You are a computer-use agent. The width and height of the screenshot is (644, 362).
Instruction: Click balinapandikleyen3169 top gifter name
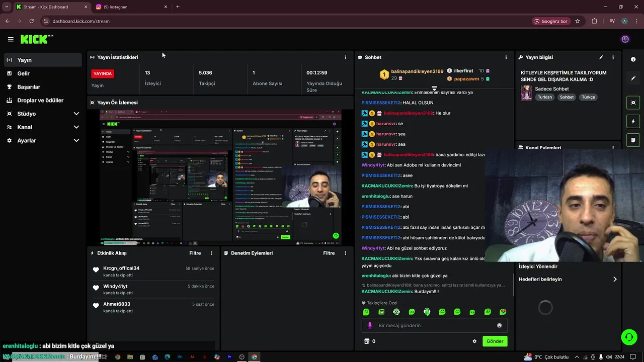tap(417, 71)
